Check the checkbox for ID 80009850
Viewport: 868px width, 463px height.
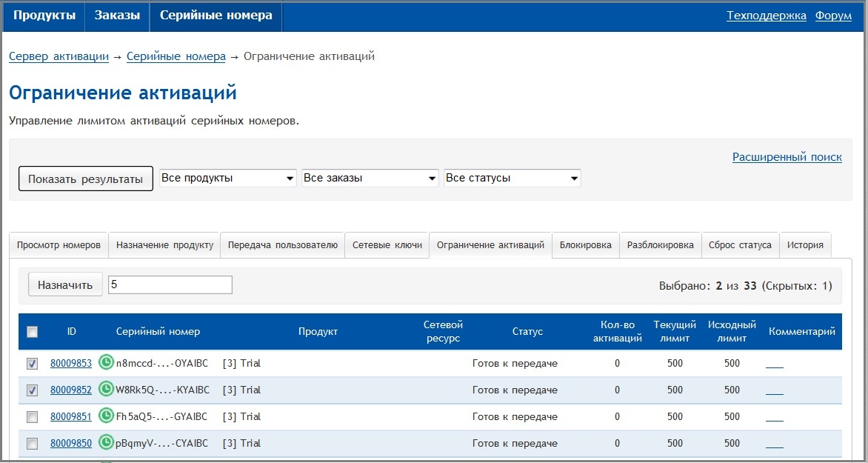click(x=32, y=444)
